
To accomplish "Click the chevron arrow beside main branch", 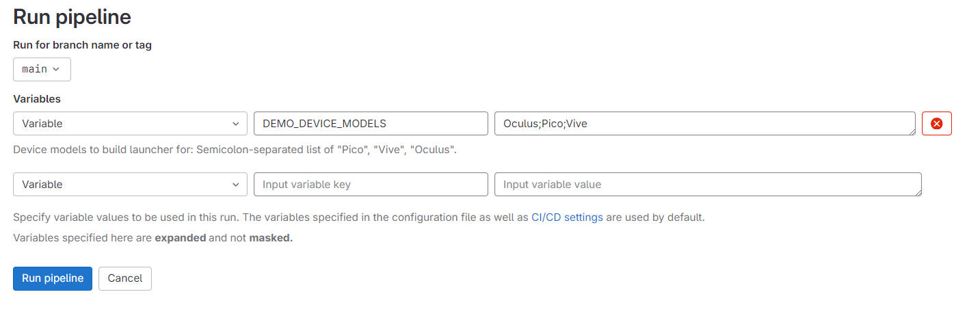I will 56,69.
